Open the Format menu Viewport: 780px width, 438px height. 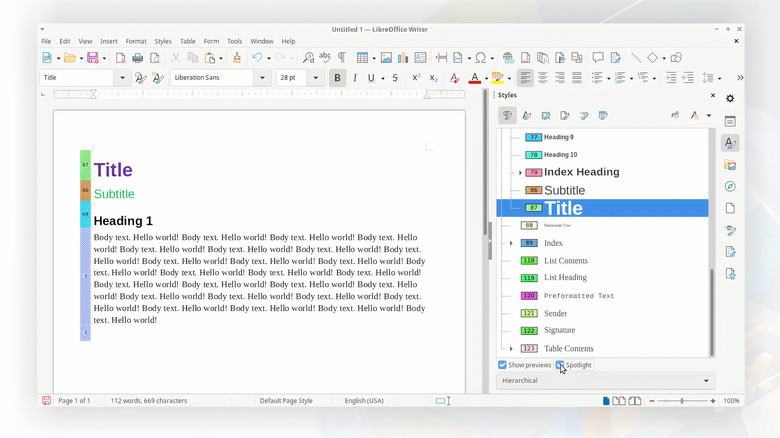coord(136,41)
